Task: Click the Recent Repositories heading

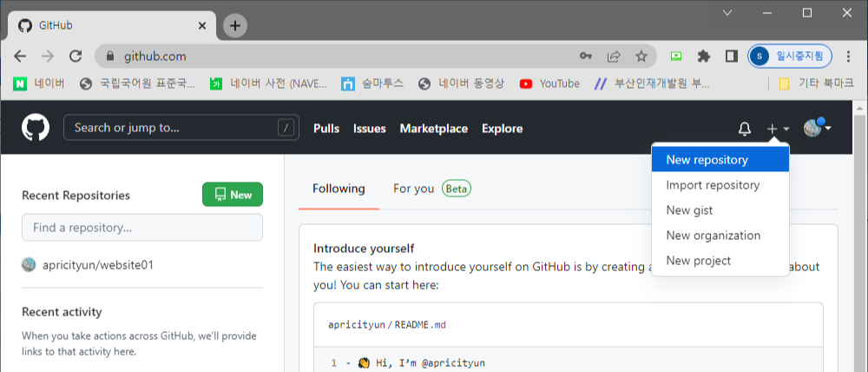Action: click(x=76, y=196)
